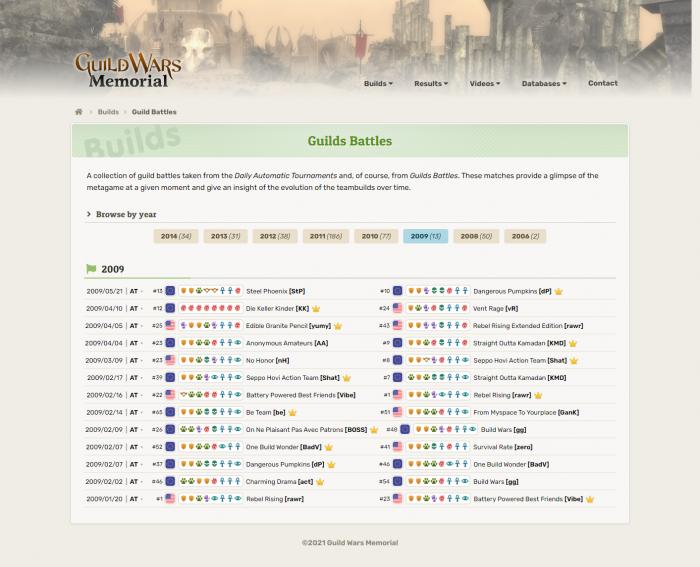Click US flag beside Battery Powered Best Friends 2009/02/16
Image resolution: width=700 pixels, height=567 pixels.
pos(170,395)
